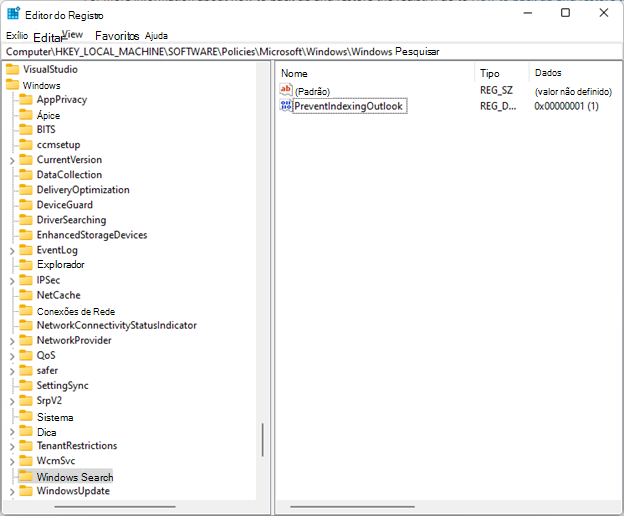This screenshot has width=624, height=516.
Task: Click the PreventIndexingOutlook DWORD value icon
Action: click(286, 106)
